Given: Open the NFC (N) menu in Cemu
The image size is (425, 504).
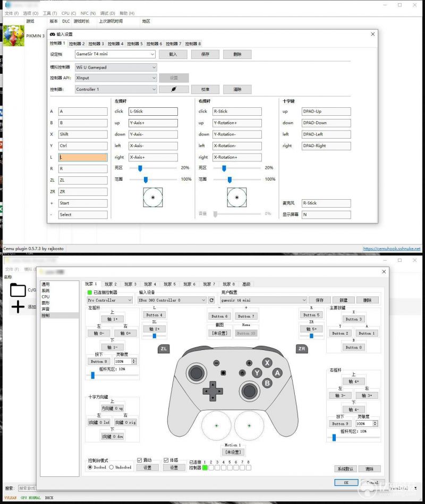Looking at the screenshot, I should point(88,13).
